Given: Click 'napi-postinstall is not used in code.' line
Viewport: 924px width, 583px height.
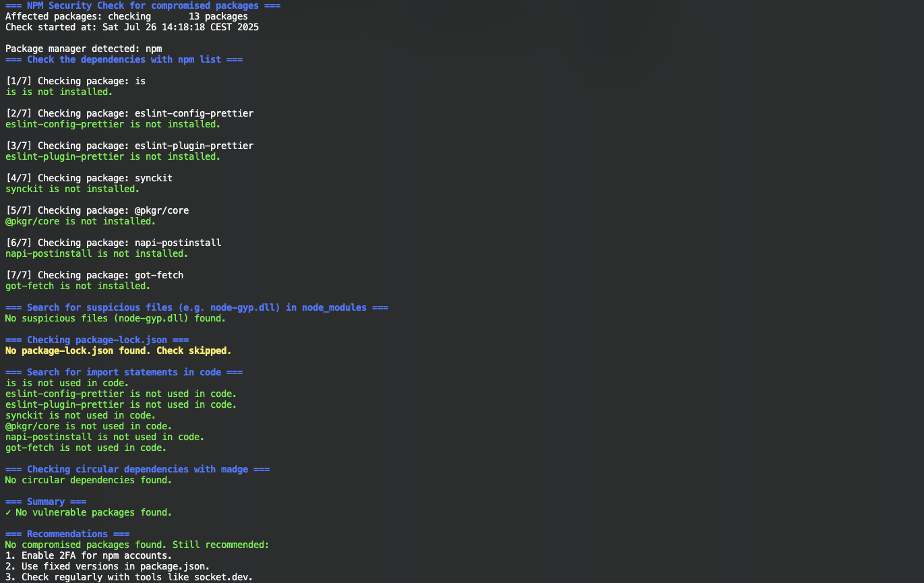Looking at the screenshot, I should 105,437.
